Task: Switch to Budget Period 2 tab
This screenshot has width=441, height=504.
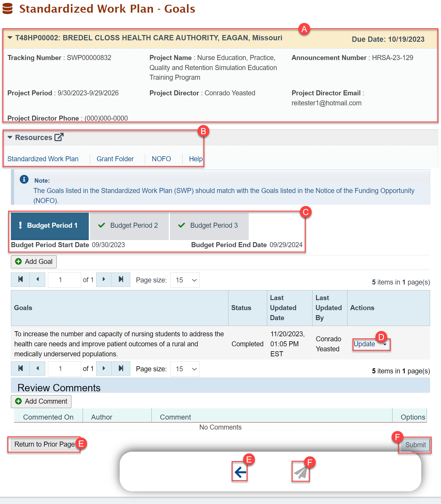Action: [129, 226]
